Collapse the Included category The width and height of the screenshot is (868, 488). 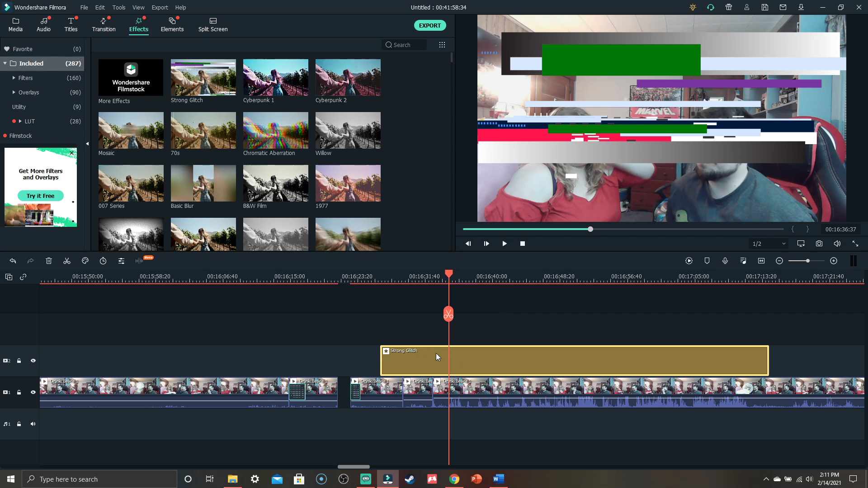tap(5, 63)
